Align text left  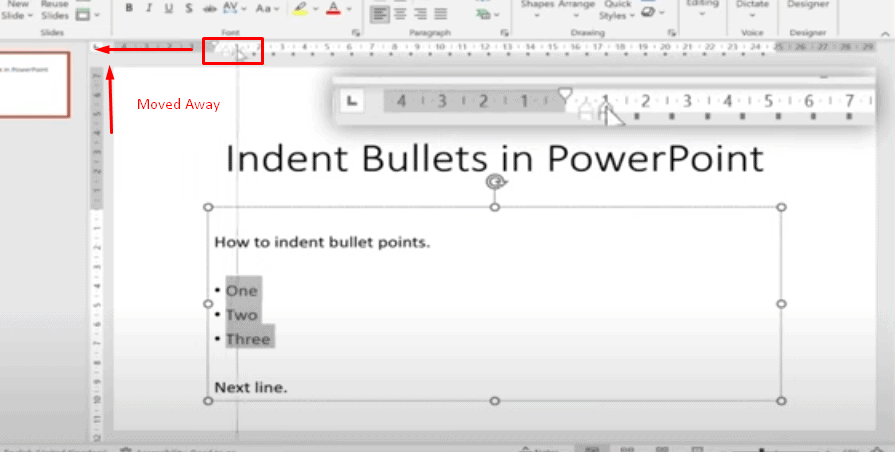(380, 14)
